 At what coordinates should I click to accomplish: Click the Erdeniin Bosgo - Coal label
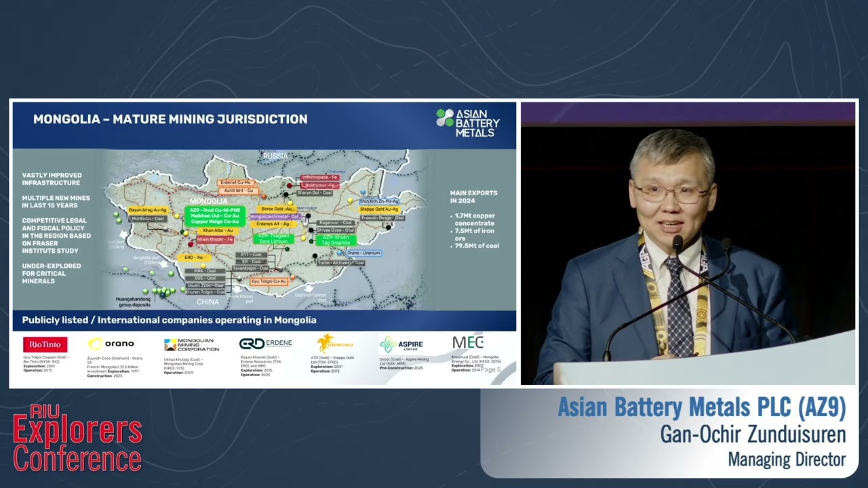382,218
